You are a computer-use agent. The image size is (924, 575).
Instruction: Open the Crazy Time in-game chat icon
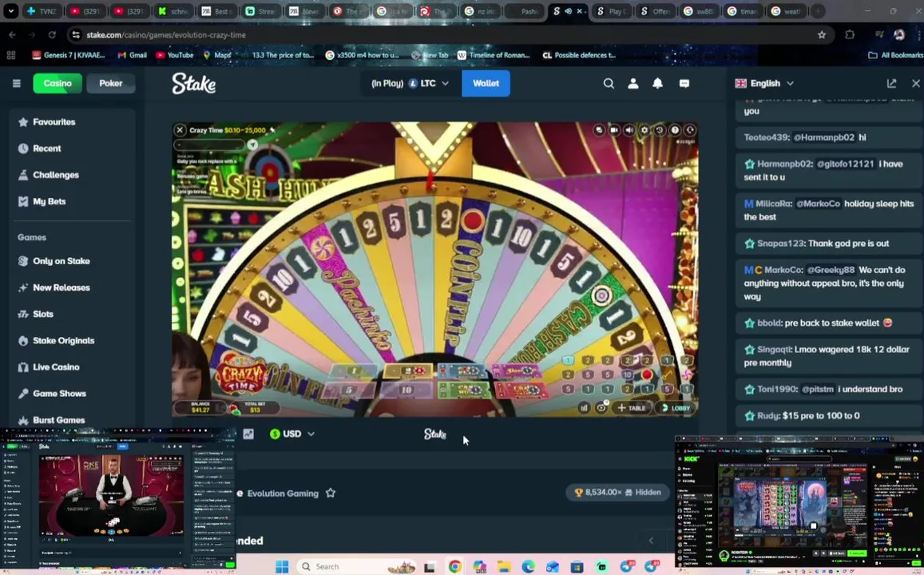[x=599, y=130]
